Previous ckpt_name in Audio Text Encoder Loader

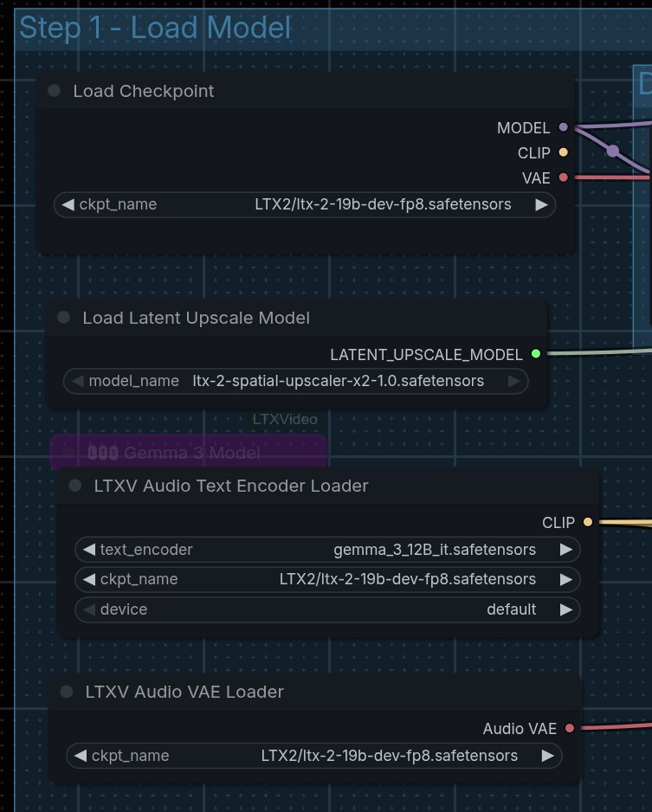click(x=89, y=579)
